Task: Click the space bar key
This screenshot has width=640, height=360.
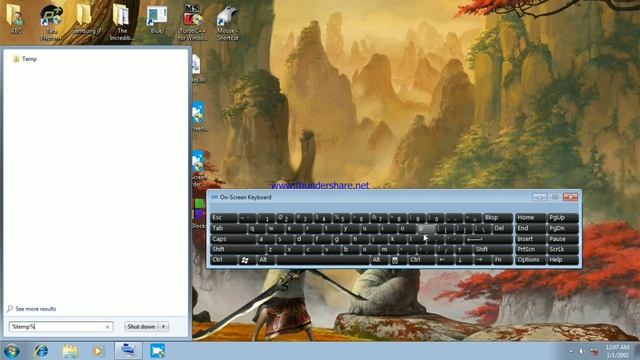Action: click(322, 260)
